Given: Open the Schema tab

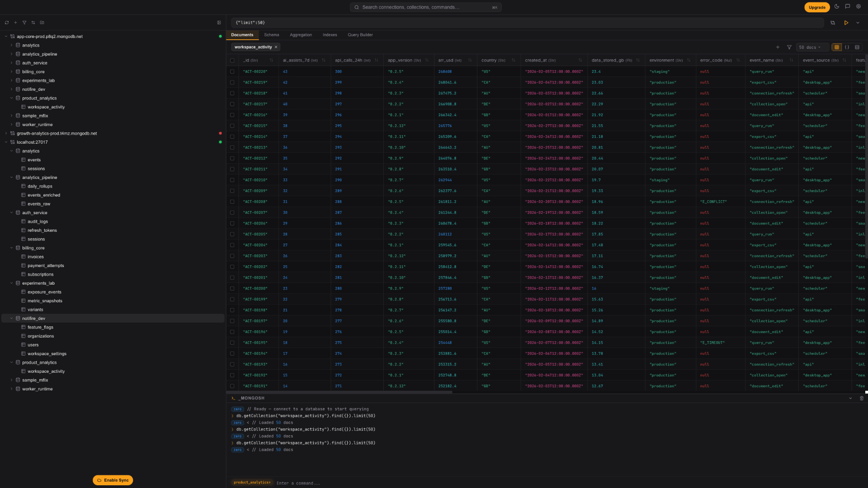Looking at the screenshot, I should pyautogui.click(x=271, y=35).
